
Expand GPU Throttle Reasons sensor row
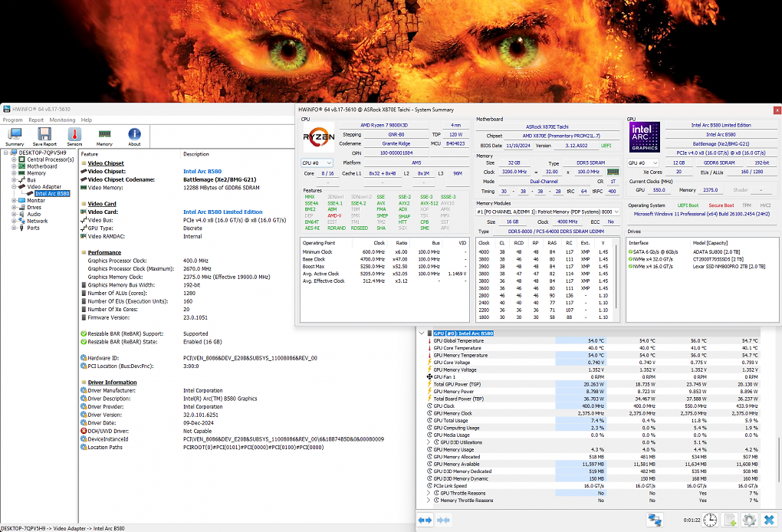pyautogui.click(x=429, y=493)
